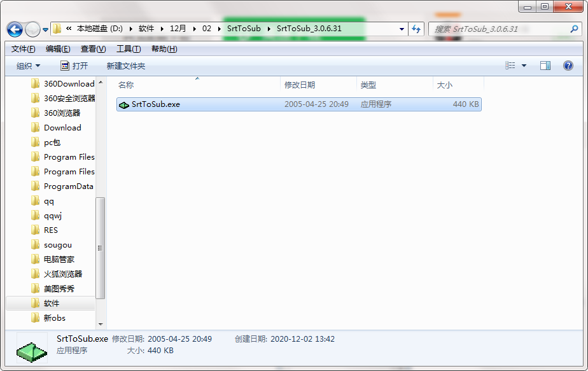This screenshot has height=371, width=588.
Task: Select the qq folder in the tree
Action: (49, 201)
